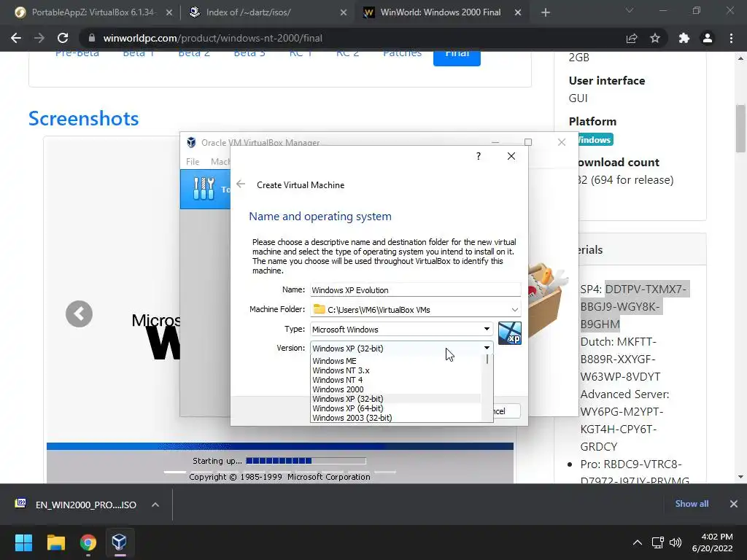The width and height of the screenshot is (747, 560).
Task: Click VirtualBox icon in taskbar
Action: click(x=119, y=542)
